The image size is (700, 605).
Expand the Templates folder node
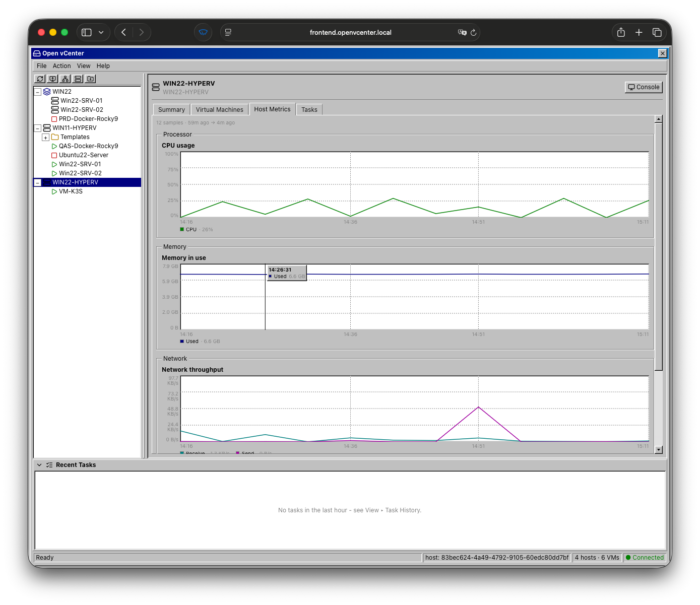(46, 137)
